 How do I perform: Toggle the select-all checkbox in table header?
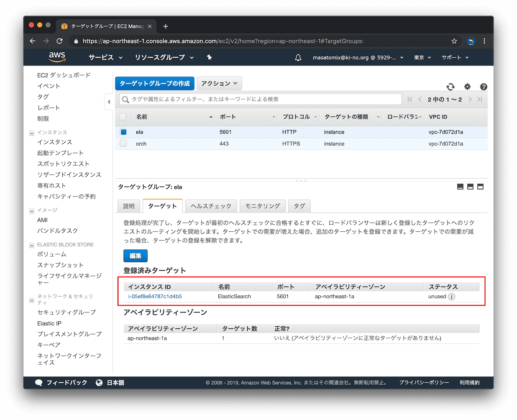[x=123, y=117]
